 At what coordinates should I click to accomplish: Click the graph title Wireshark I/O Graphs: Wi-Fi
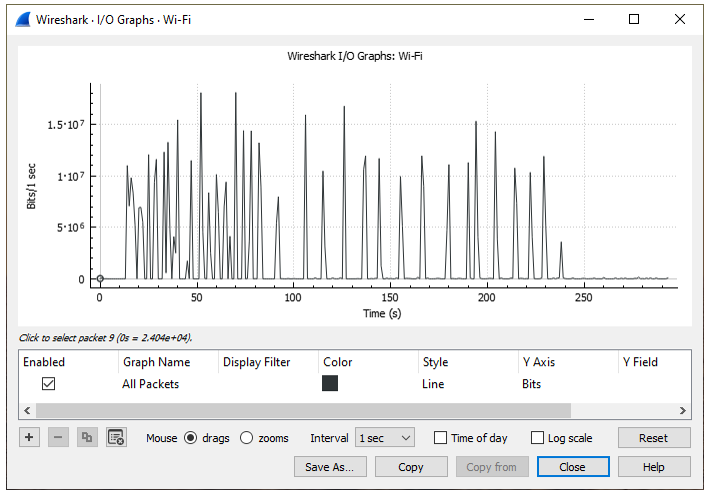point(355,56)
